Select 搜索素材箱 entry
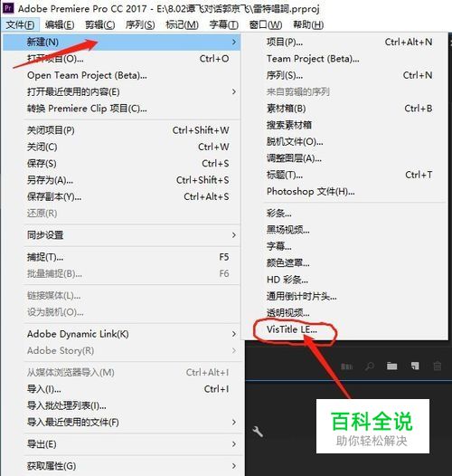Image resolution: width=452 pixels, height=476 pixels. click(344, 125)
